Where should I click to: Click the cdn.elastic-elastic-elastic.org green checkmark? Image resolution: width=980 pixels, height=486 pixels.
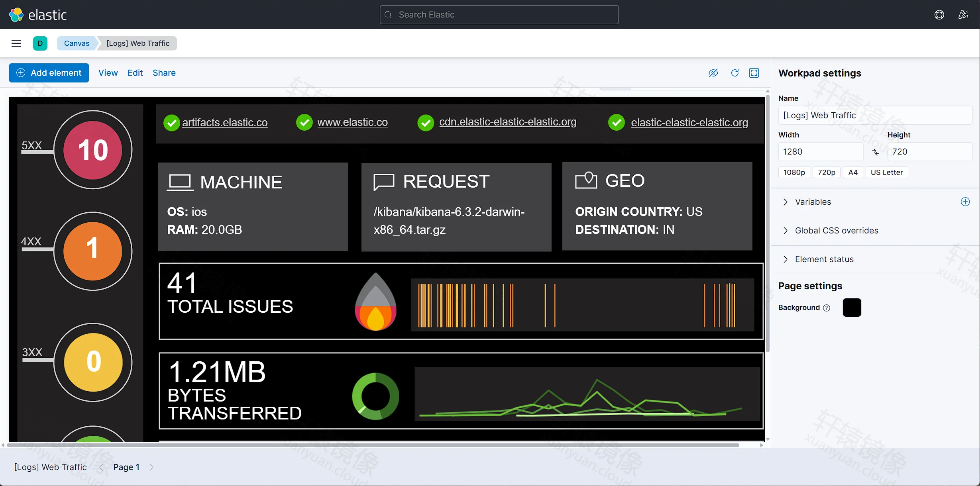point(426,123)
